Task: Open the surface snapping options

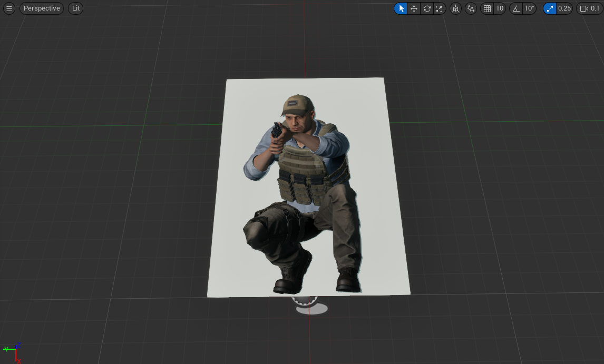Action: tap(471, 8)
